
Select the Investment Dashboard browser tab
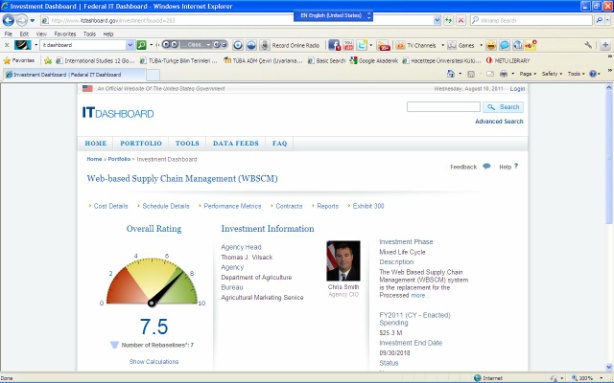(x=74, y=74)
